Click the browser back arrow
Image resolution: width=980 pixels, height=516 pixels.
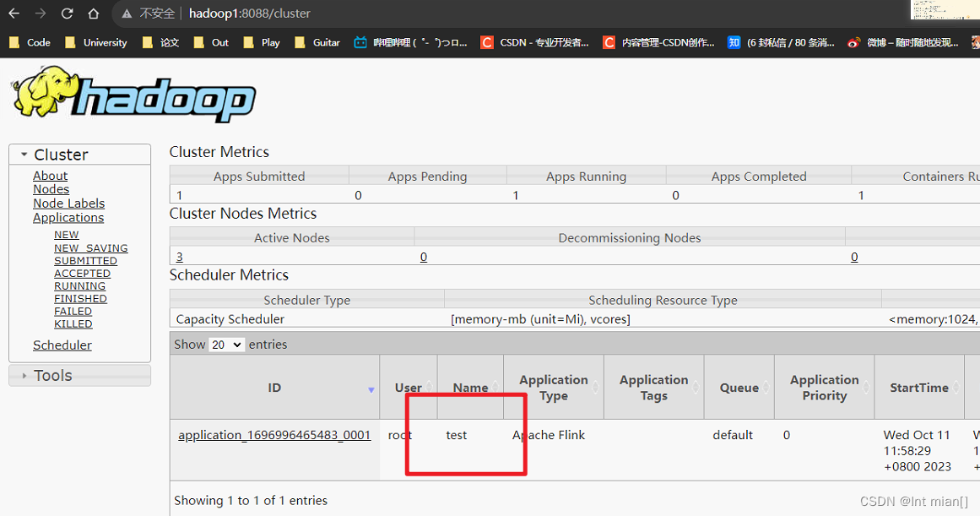14,14
